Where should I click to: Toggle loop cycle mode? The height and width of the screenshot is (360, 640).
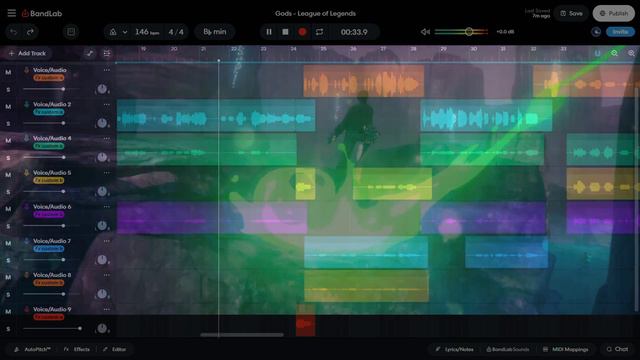click(x=319, y=32)
